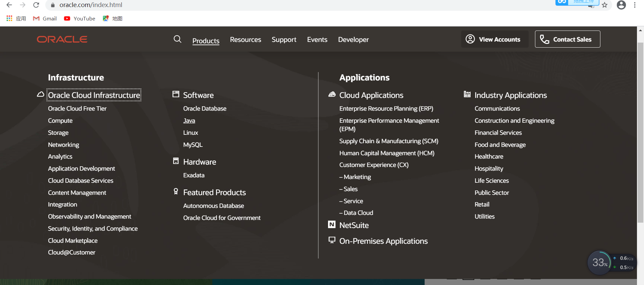Click the site lock icon in address bar
644x285 pixels.
pos(53,5)
